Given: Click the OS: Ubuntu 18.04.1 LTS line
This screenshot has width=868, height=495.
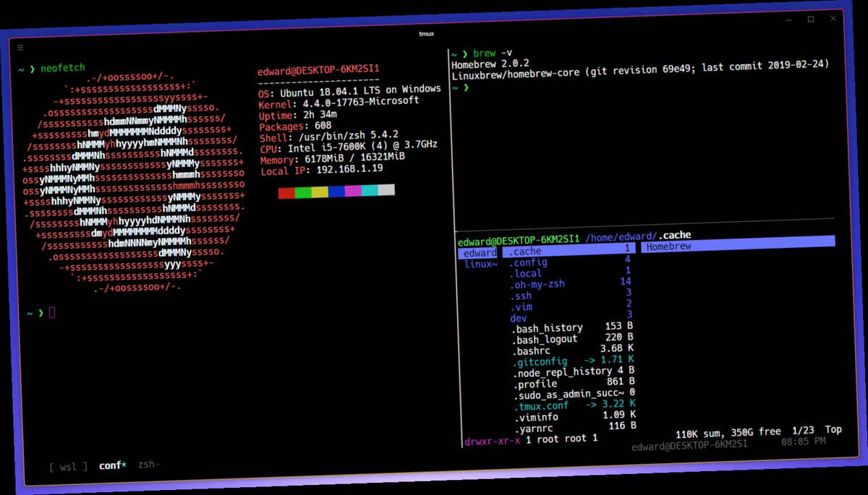Looking at the screenshot, I should pos(349,92).
